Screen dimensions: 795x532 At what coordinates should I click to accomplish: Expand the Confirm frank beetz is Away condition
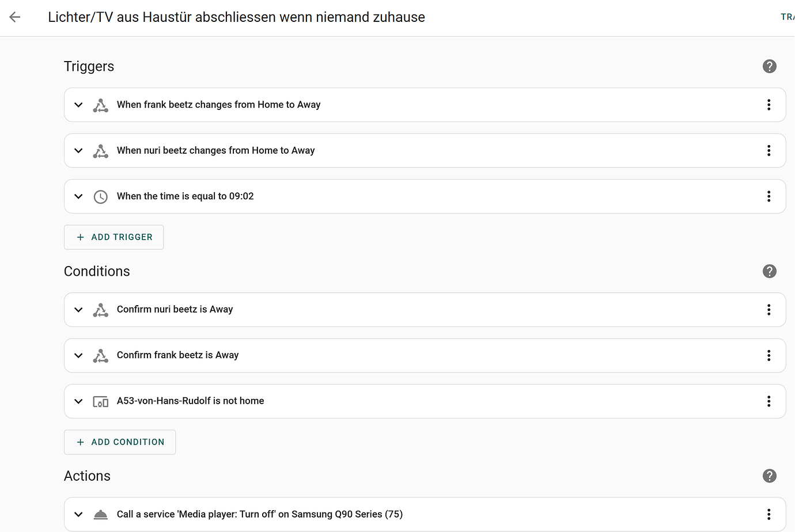[78, 355]
